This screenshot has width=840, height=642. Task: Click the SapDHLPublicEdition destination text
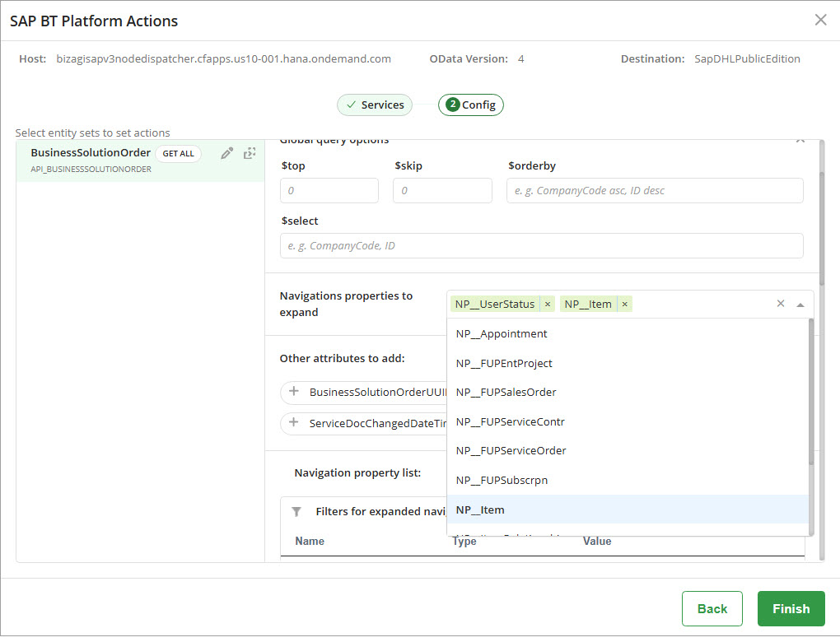tap(747, 59)
